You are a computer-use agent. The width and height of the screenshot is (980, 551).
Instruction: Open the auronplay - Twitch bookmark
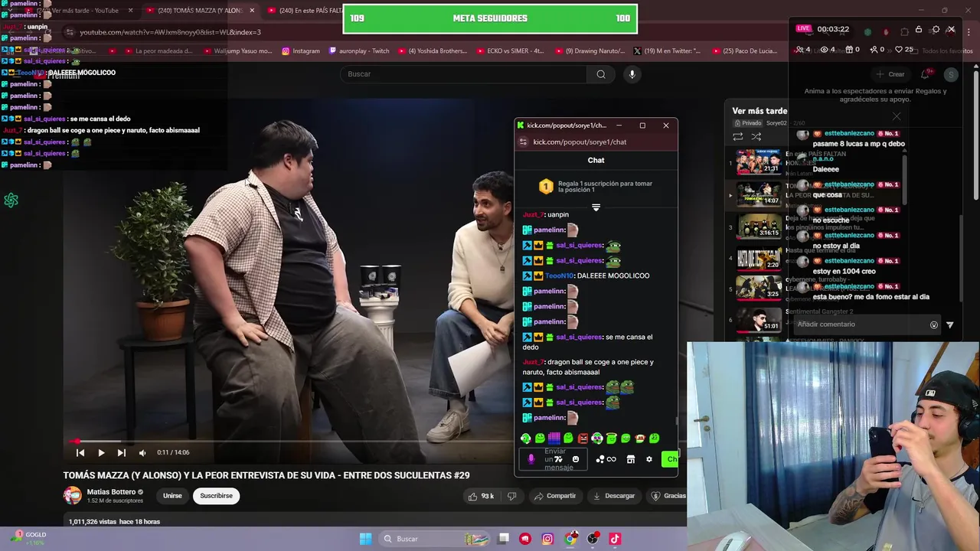(x=359, y=51)
